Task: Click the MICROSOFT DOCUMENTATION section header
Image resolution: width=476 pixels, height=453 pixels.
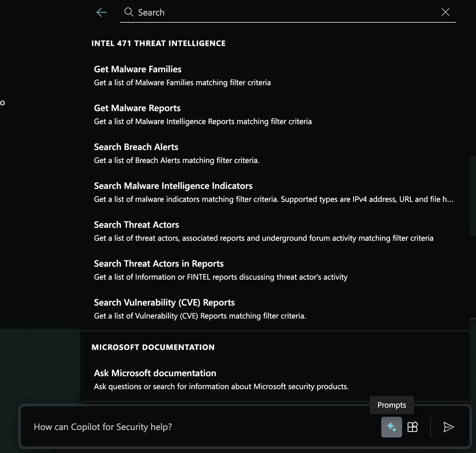Action: (x=153, y=347)
